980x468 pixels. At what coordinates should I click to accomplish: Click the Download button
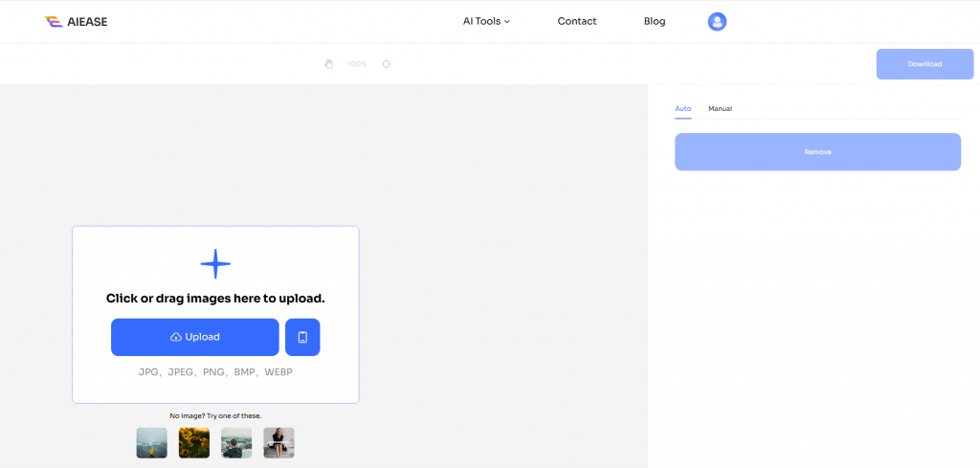(x=924, y=64)
